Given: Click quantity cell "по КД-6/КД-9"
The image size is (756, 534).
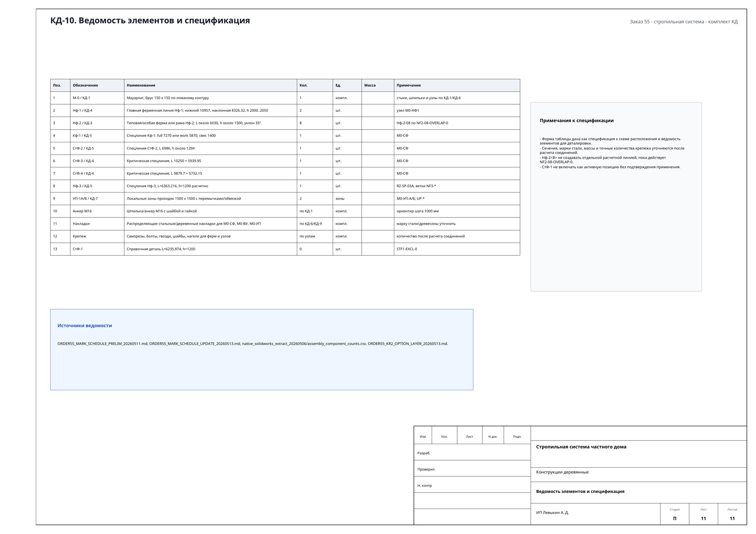Looking at the screenshot, I should point(315,224).
